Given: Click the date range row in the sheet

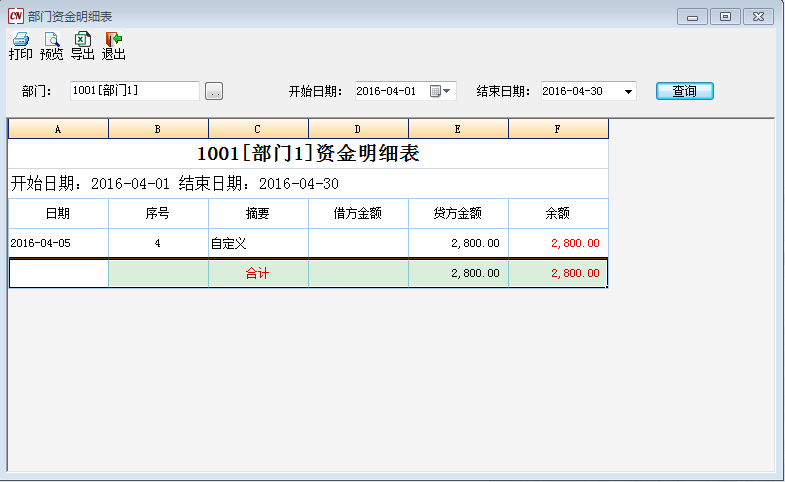Looking at the screenshot, I should (308, 184).
